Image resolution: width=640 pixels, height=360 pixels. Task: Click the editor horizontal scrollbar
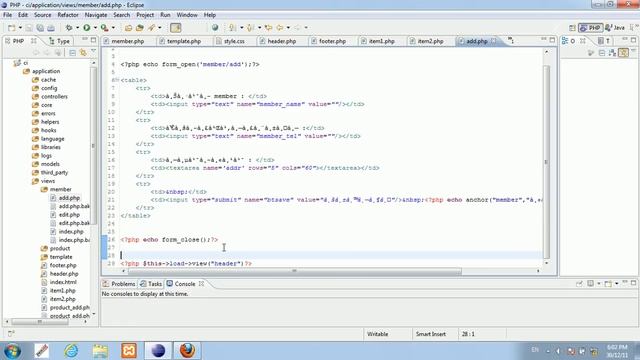point(295,271)
